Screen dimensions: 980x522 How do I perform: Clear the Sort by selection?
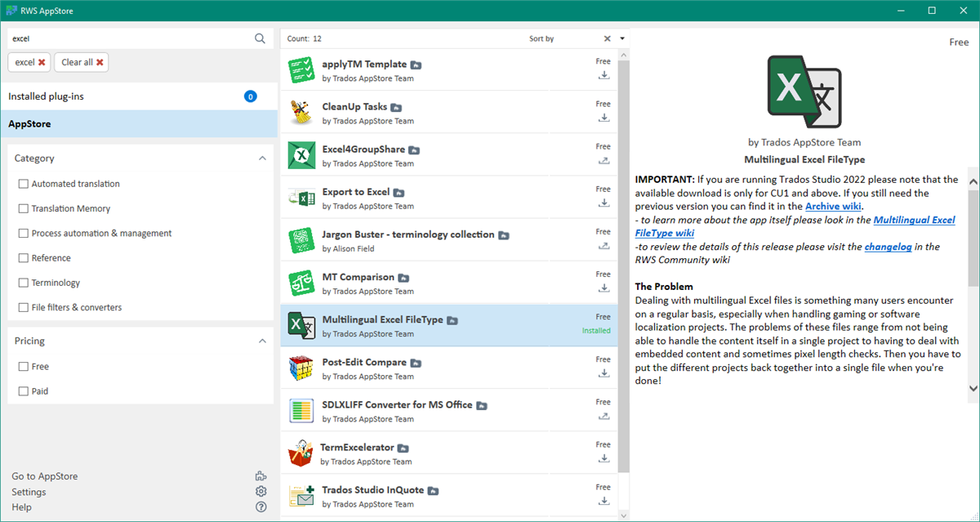coord(607,38)
